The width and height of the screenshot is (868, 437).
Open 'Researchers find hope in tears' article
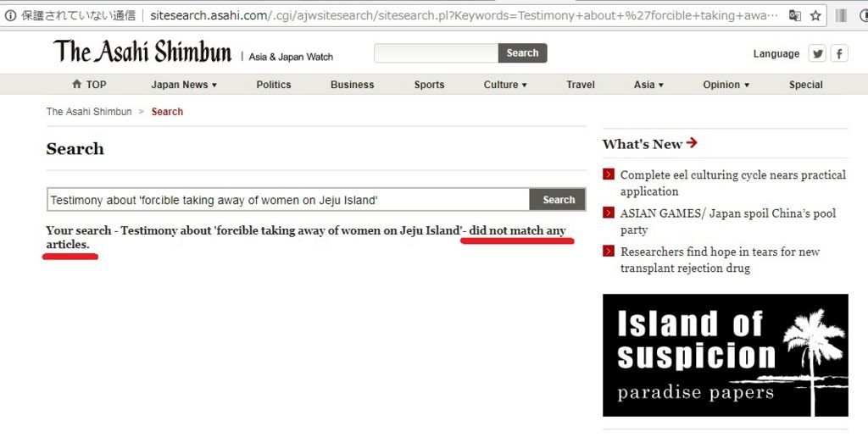(x=720, y=259)
